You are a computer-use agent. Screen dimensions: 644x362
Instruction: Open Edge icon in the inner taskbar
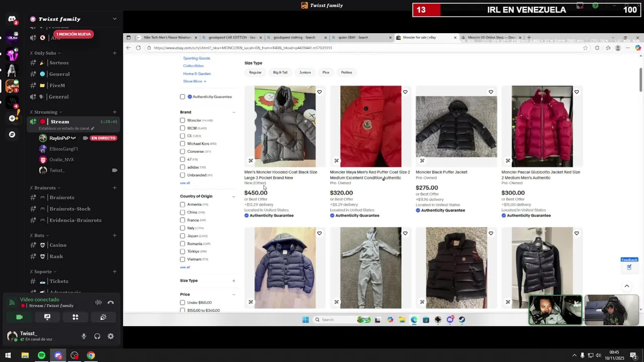(x=414, y=320)
